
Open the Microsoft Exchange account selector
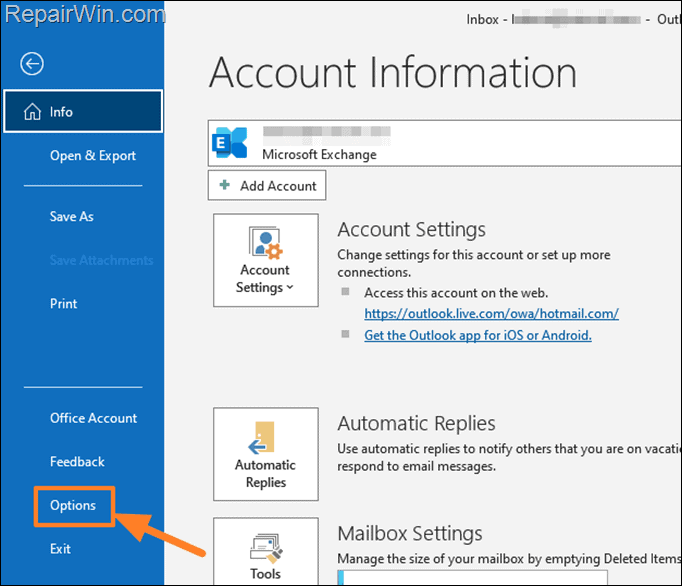tap(445, 143)
